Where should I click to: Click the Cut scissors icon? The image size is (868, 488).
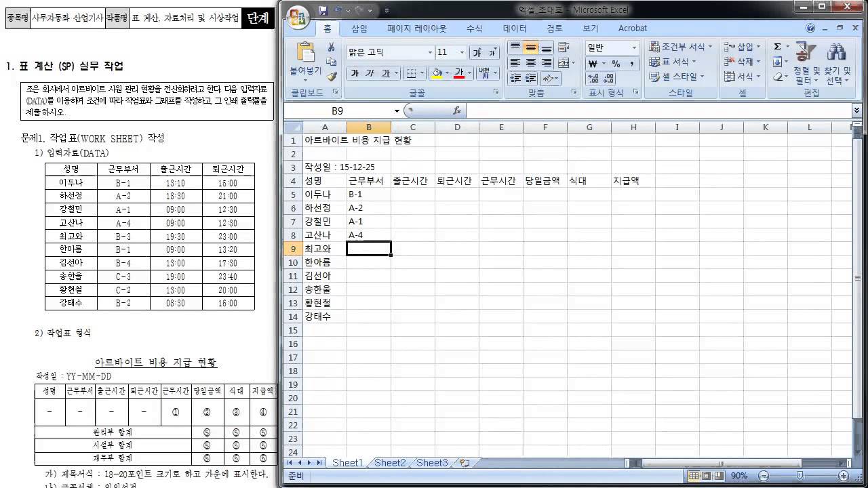(x=332, y=47)
